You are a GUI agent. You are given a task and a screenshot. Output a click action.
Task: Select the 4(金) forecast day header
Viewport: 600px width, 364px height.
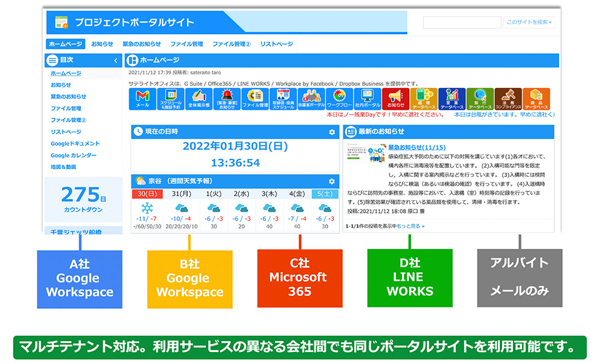[297, 194]
